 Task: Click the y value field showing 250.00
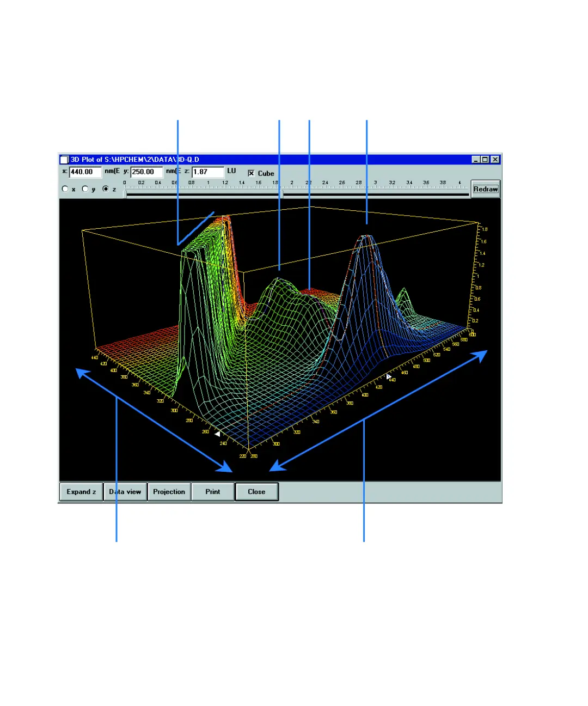[x=146, y=172]
